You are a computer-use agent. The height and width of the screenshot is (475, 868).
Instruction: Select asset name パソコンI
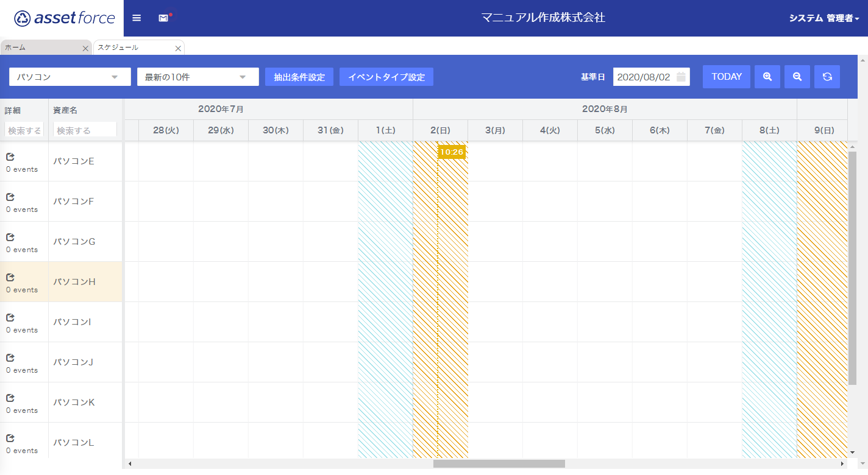[72, 322]
